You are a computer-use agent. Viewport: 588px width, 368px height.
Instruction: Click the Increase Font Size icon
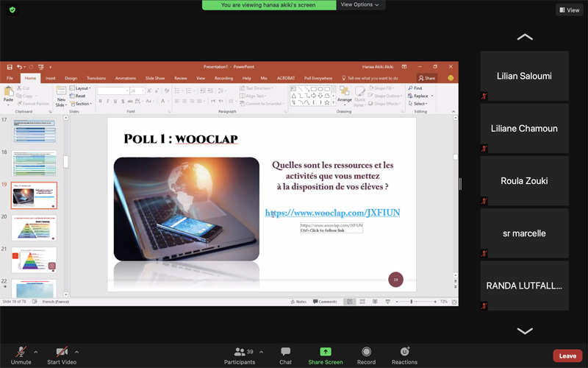(x=149, y=91)
